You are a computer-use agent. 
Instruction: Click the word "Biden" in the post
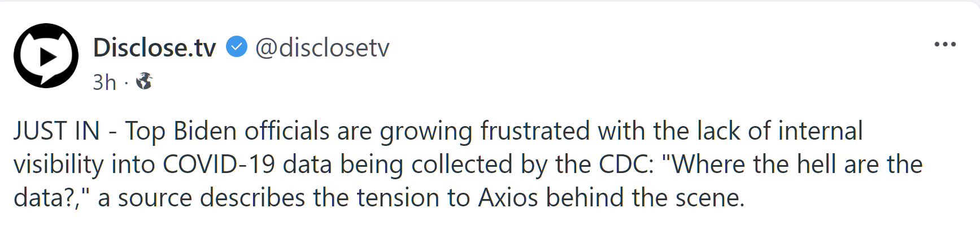click(x=205, y=131)
